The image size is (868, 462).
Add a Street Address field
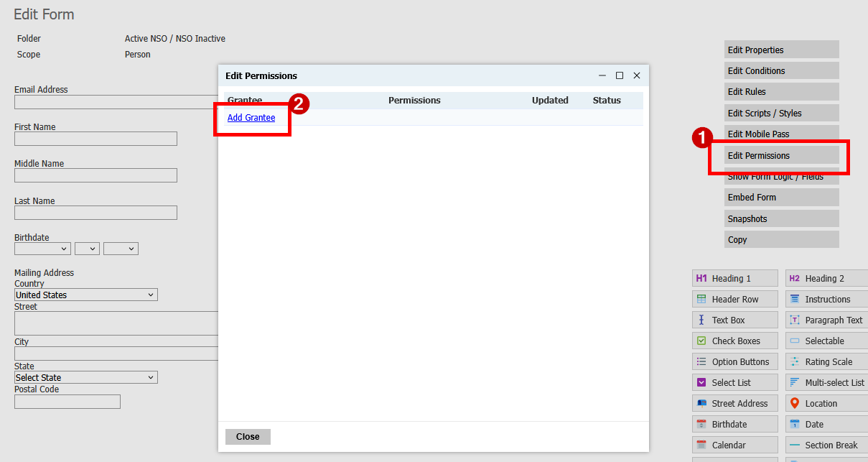coord(735,403)
